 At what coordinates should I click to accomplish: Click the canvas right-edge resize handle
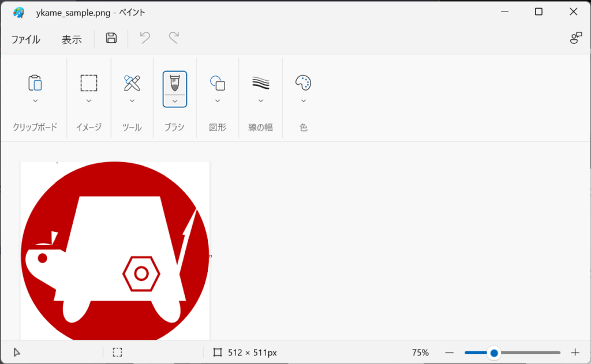(210, 256)
